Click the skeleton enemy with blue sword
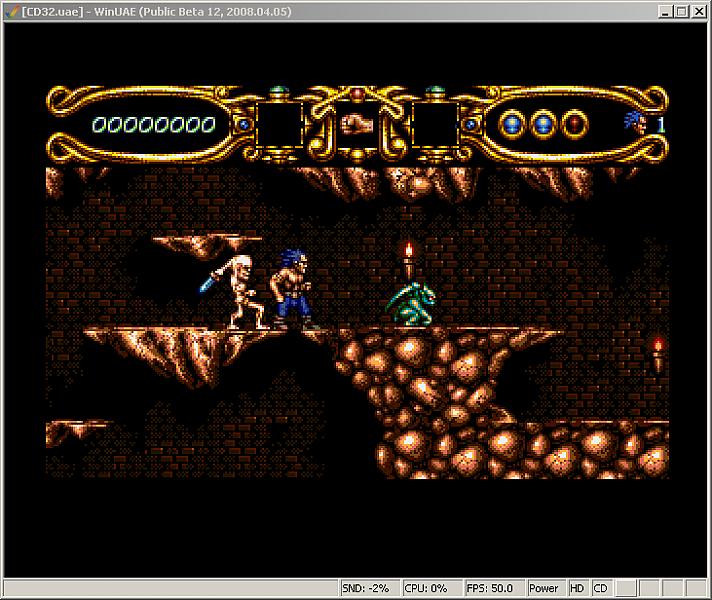Viewport: 712px width, 600px height. coord(240,289)
